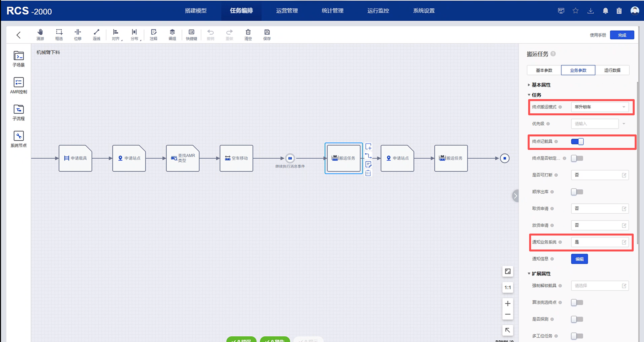Viewport: 644px width, 342px height.
Task: Open the clipboard task icon in header
Action: click(619, 11)
